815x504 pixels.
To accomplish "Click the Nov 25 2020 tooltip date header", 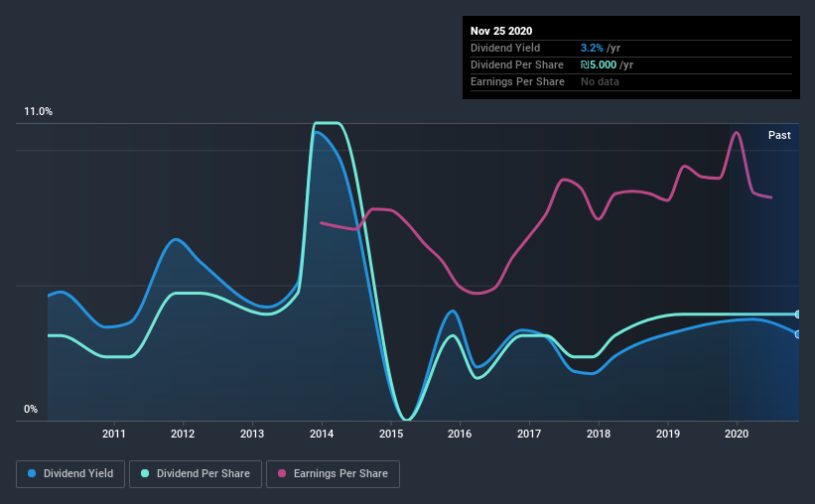I will click(501, 31).
